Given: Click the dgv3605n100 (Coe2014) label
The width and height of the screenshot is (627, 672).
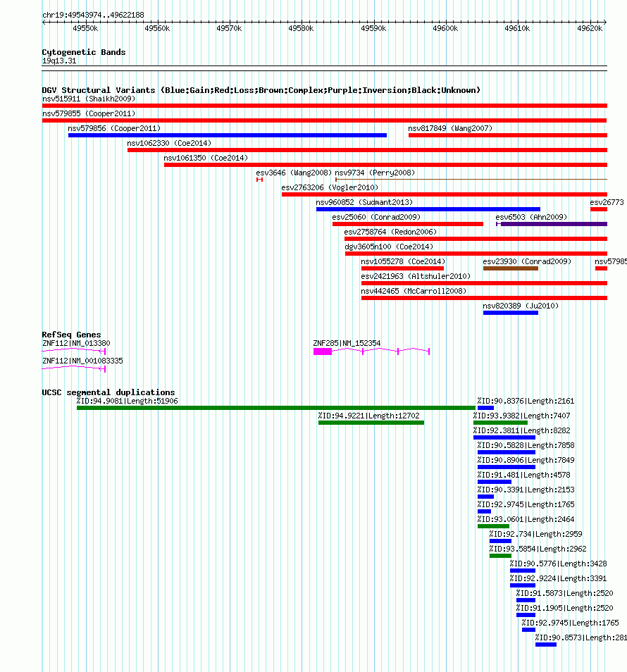Looking at the screenshot, I should [389, 247].
